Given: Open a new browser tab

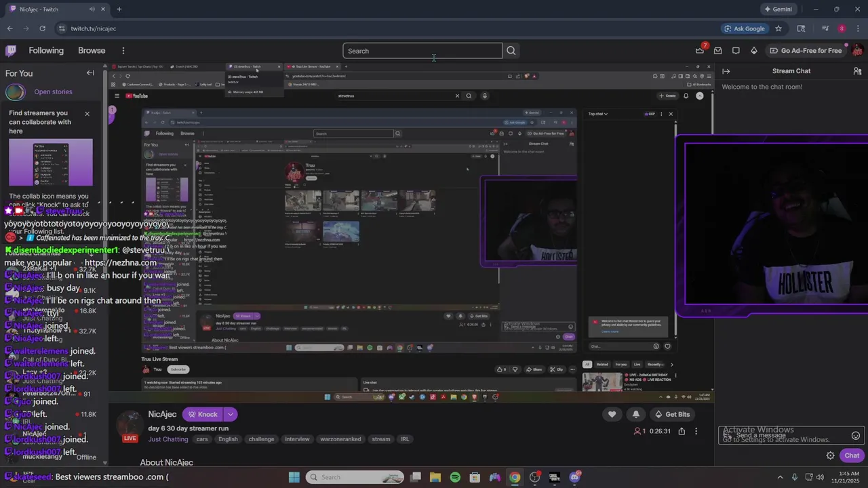Looking at the screenshot, I should pyautogui.click(x=119, y=9).
